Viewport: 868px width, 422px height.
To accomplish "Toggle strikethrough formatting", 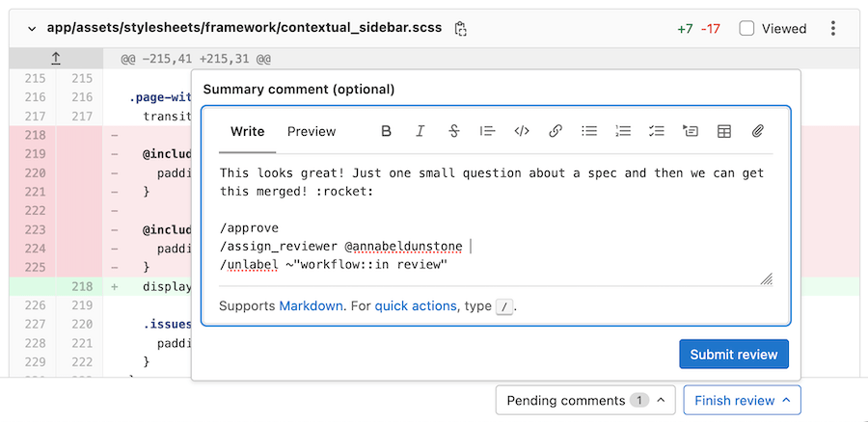I will pyautogui.click(x=453, y=131).
